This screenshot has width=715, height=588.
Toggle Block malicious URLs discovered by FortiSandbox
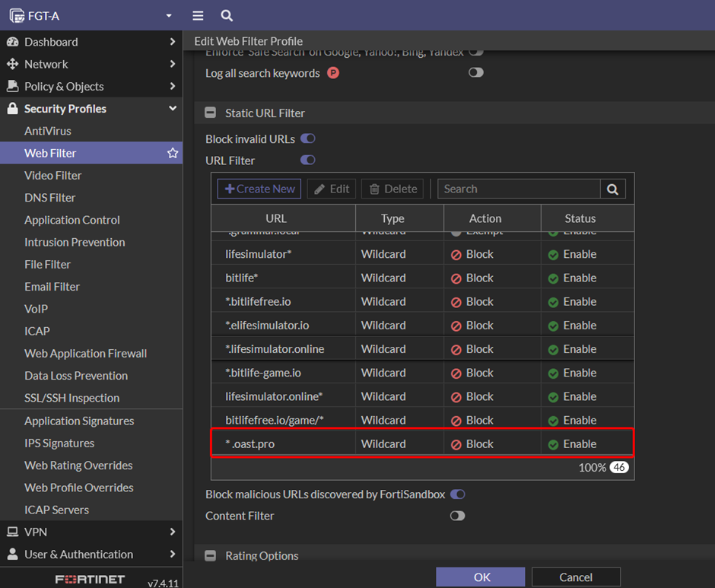click(x=457, y=494)
